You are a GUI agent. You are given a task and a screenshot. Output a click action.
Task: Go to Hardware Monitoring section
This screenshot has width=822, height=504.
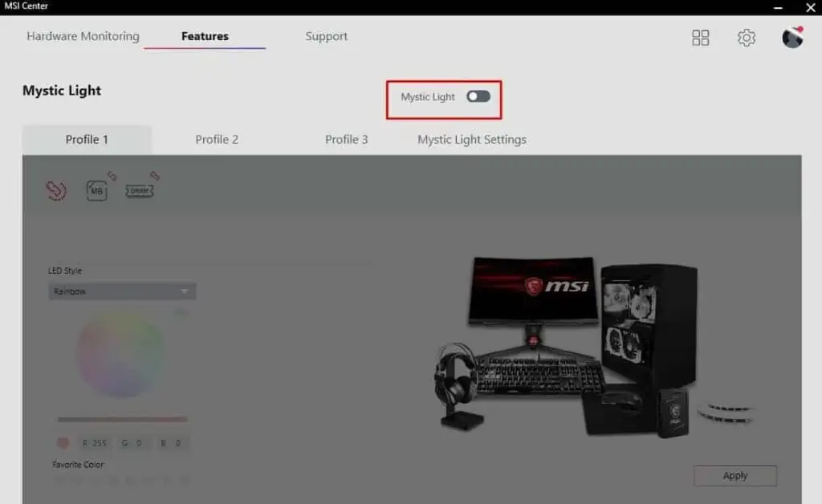tap(83, 36)
